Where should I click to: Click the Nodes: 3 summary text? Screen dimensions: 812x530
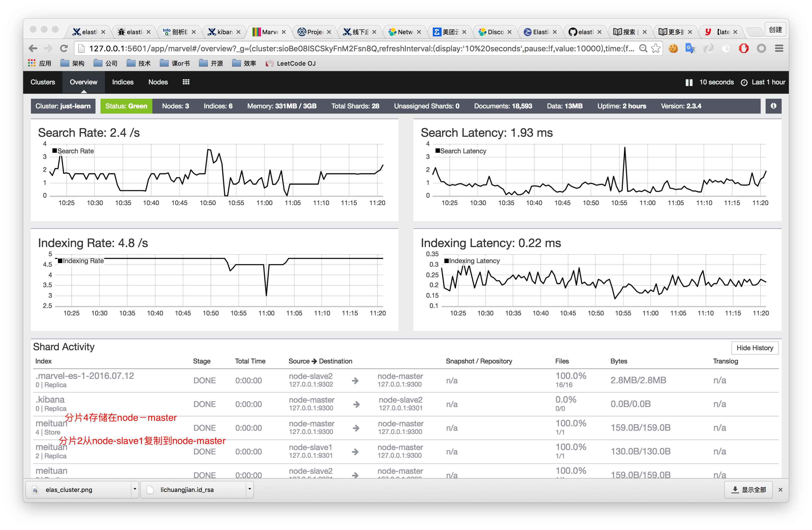pyautogui.click(x=175, y=106)
